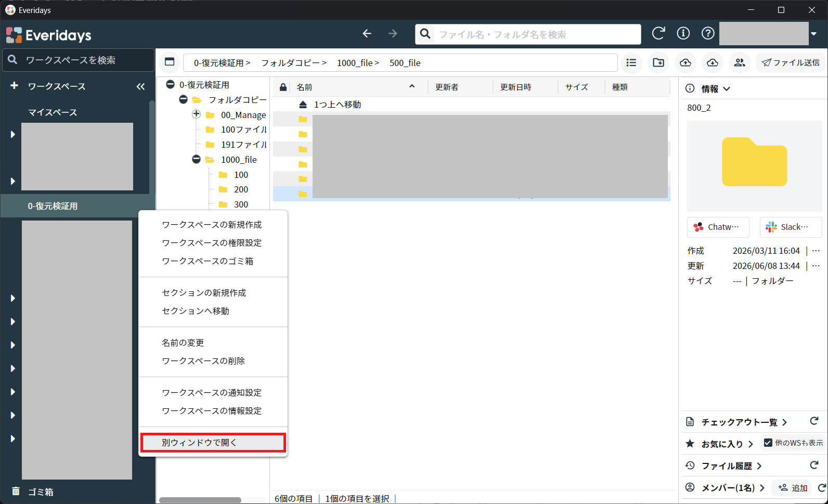Click the 500_file breadcrumb segment
The height and width of the screenshot is (504, 828).
point(405,63)
